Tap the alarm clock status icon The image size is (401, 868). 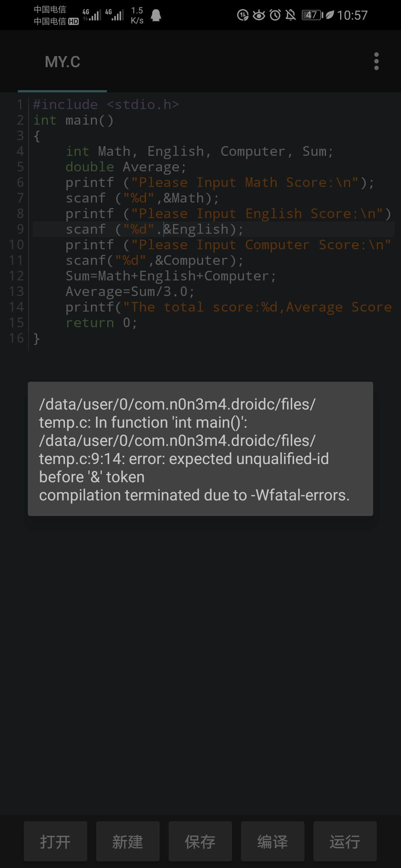[275, 15]
